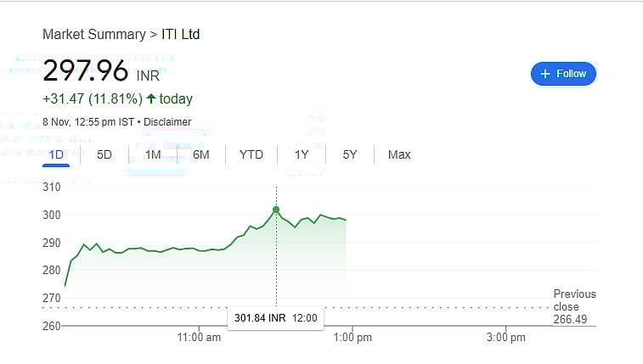Screen dimensions: 643x364
Task: Open the 1M chart range
Action: tap(153, 154)
